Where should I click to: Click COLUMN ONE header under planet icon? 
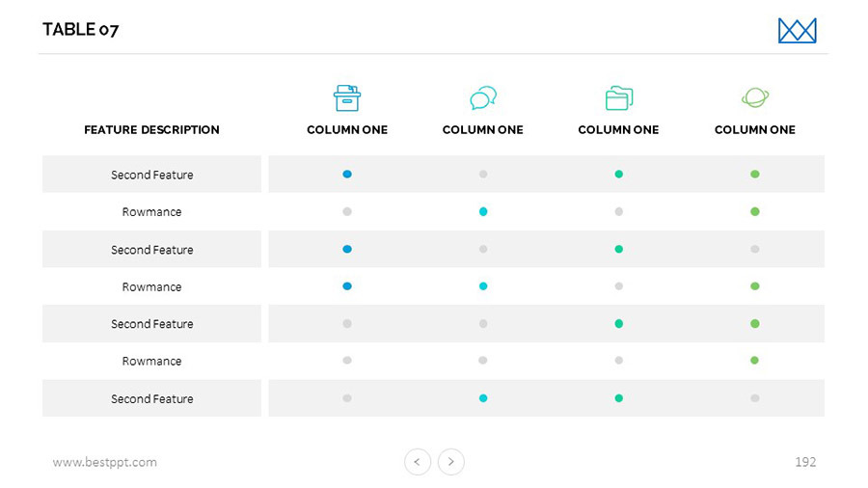(755, 130)
